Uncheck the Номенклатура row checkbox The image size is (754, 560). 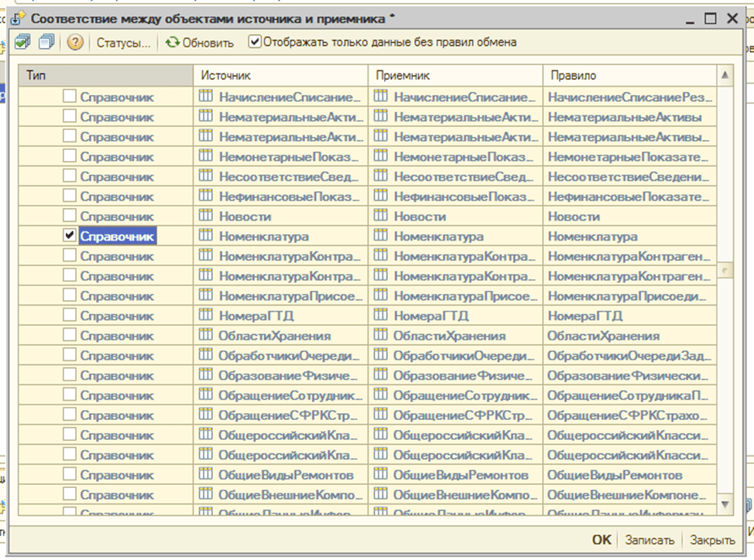[x=70, y=236]
